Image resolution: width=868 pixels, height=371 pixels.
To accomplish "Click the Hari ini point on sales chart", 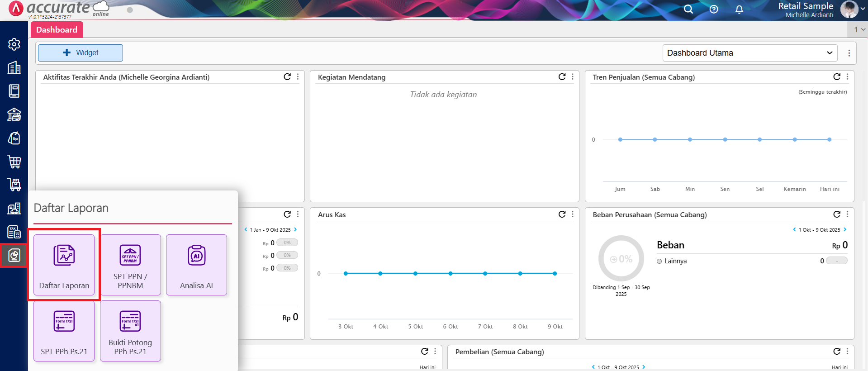I will pyautogui.click(x=829, y=140).
